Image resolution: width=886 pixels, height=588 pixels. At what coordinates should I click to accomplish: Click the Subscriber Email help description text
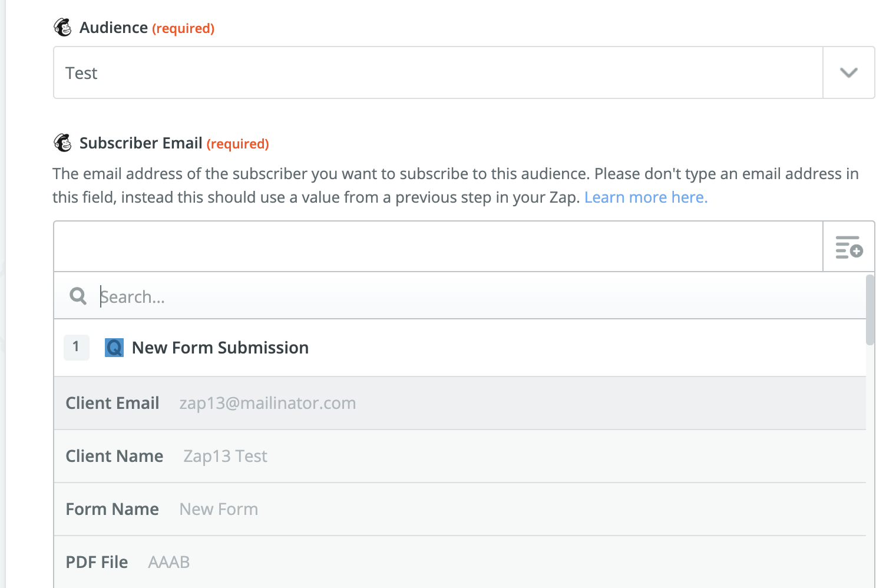(455, 186)
